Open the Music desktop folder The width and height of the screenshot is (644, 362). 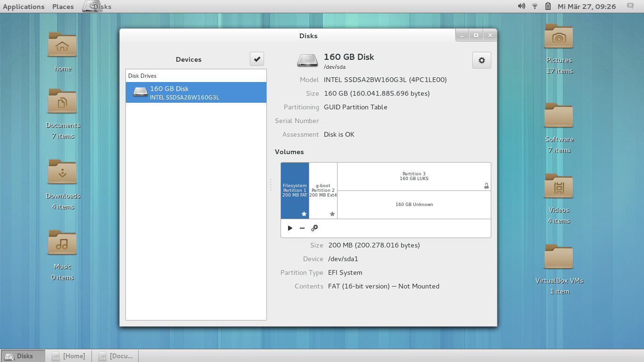coord(62,242)
